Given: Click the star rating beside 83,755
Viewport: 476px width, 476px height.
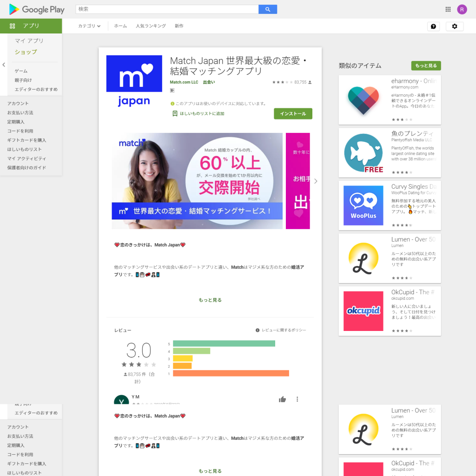Looking at the screenshot, I should pos(282,82).
